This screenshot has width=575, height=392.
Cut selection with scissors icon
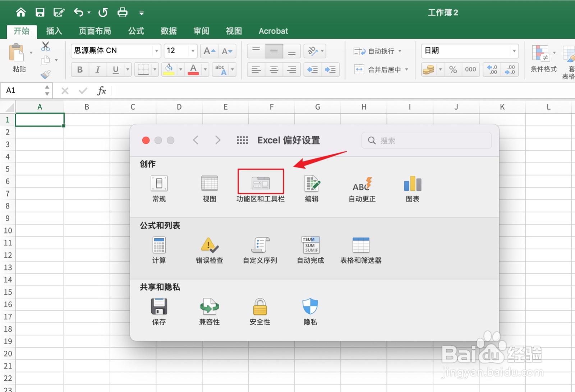pyautogui.click(x=46, y=46)
